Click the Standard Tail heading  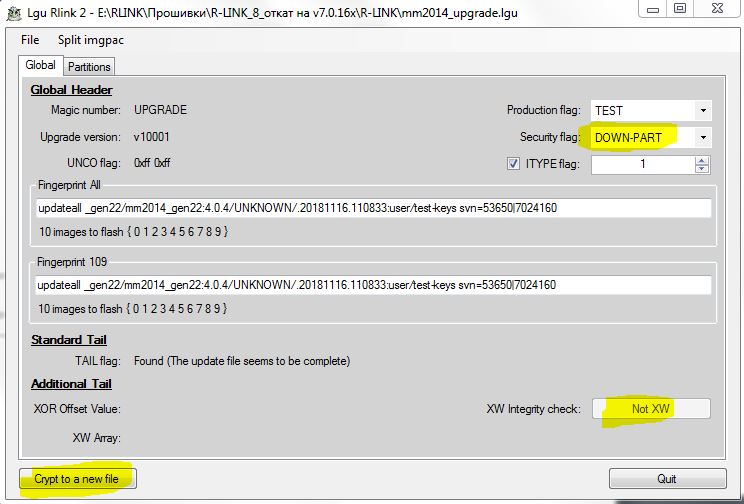pyautogui.click(x=69, y=340)
